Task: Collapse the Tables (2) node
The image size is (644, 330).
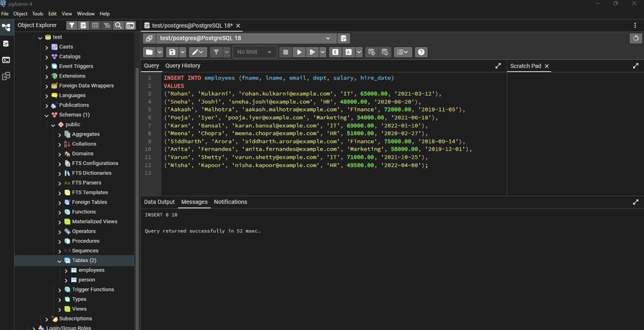Action: tap(60, 261)
